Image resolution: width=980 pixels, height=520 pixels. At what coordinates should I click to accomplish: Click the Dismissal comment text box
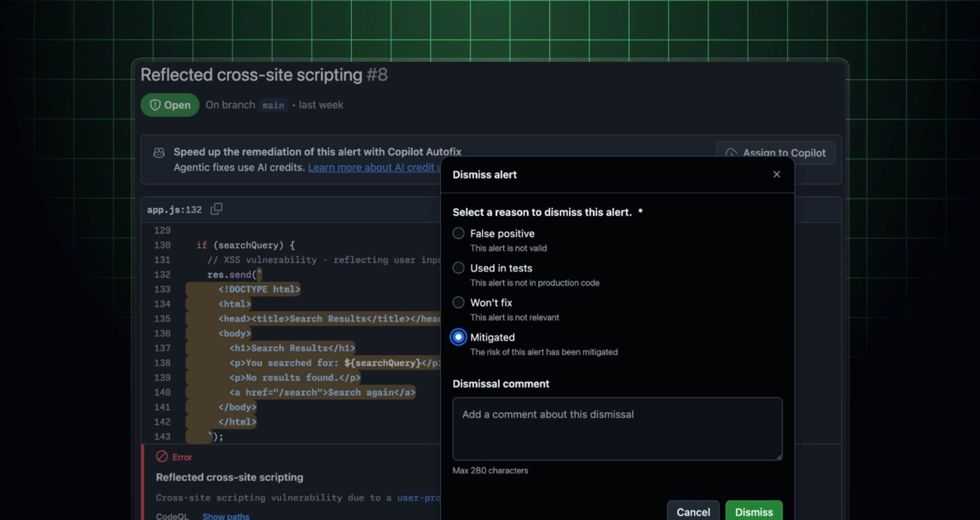click(617, 429)
